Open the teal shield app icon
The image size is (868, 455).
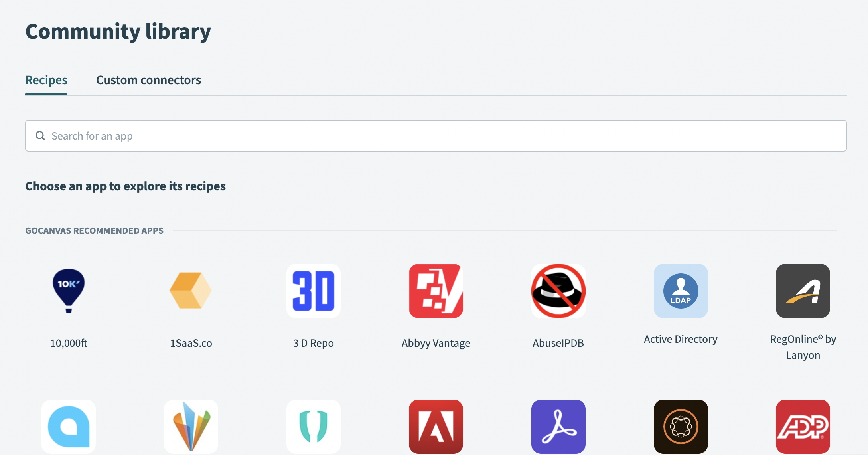[x=314, y=427]
